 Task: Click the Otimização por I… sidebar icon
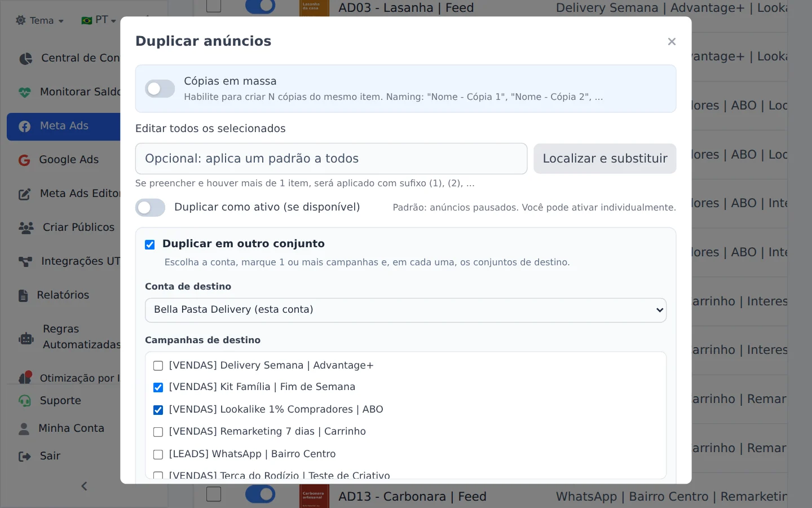(x=25, y=378)
